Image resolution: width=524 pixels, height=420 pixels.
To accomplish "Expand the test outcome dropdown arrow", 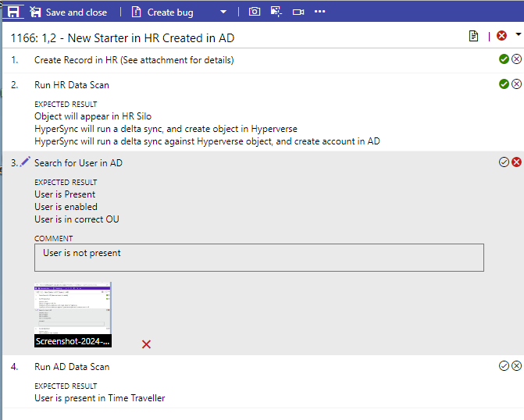I will 518,35.
